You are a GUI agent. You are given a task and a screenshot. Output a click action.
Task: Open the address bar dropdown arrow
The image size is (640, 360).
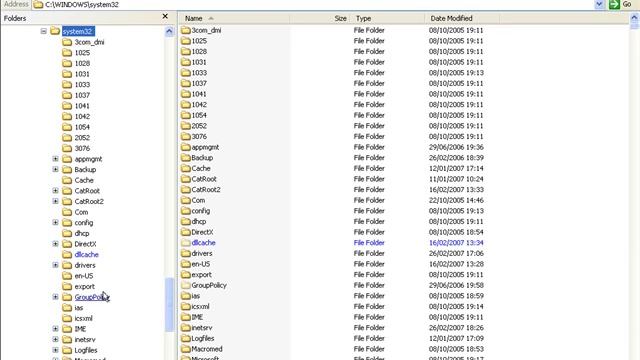point(599,4)
